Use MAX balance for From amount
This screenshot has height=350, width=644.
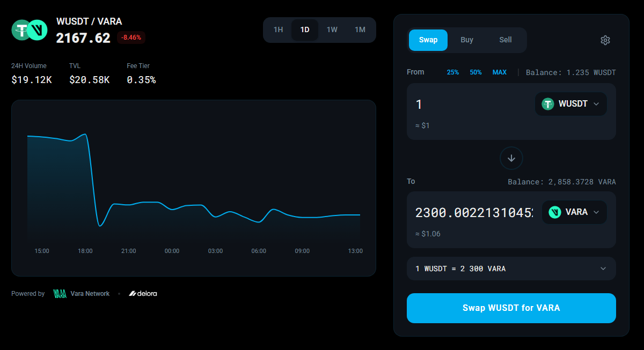pyautogui.click(x=500, y=72)
